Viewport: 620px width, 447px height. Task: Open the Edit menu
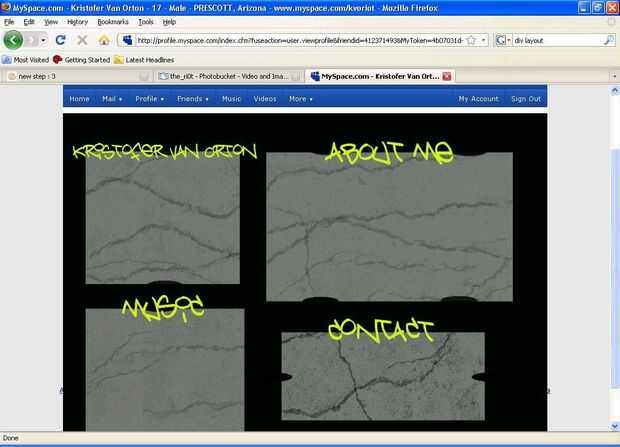point(29,22)
